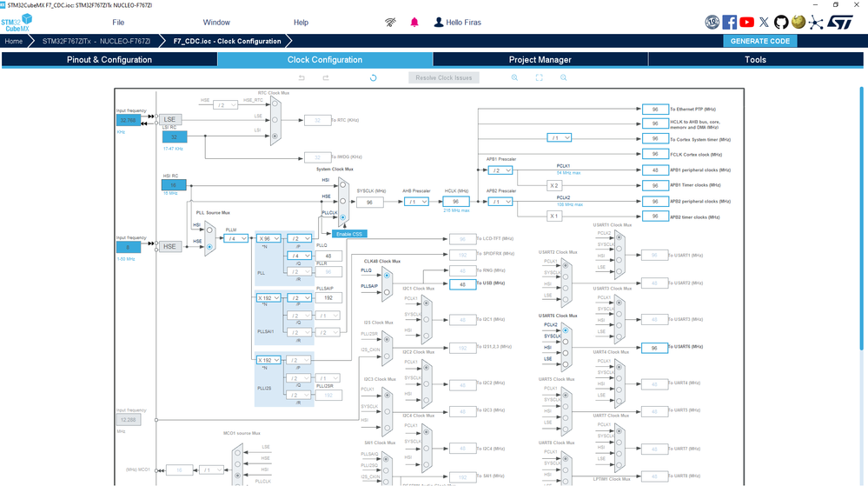
Task: Click the Hello Firas account label
Action: coord(463,22)
